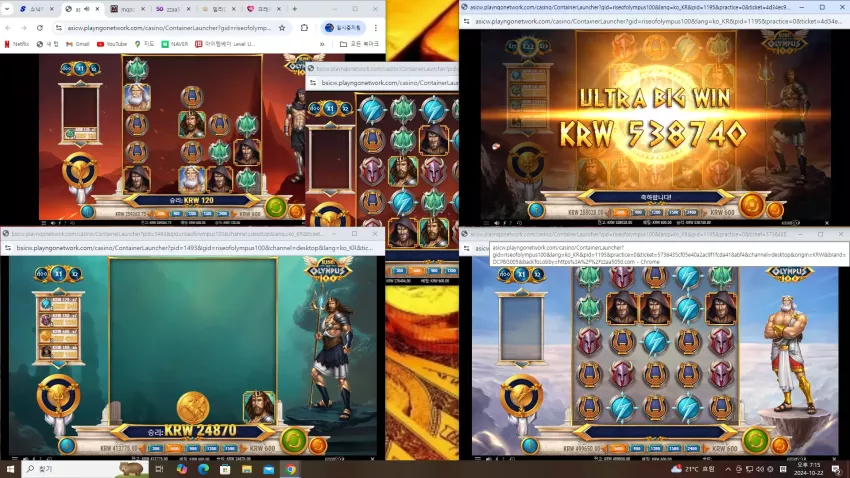Screen dimensions: 850x478
Task: Open game menu hamburger in bottom-right window
Action: tap(478, 458)
